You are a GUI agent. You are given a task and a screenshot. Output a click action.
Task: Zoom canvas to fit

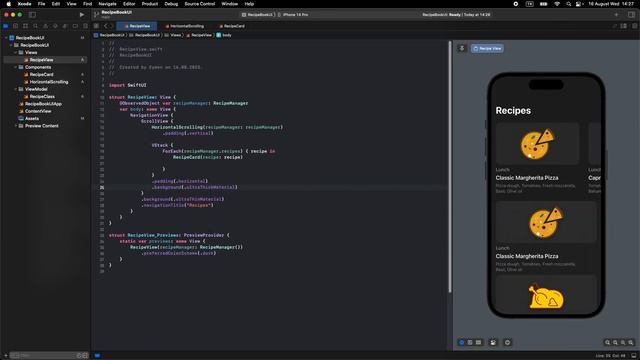click(x=623, y=342)
